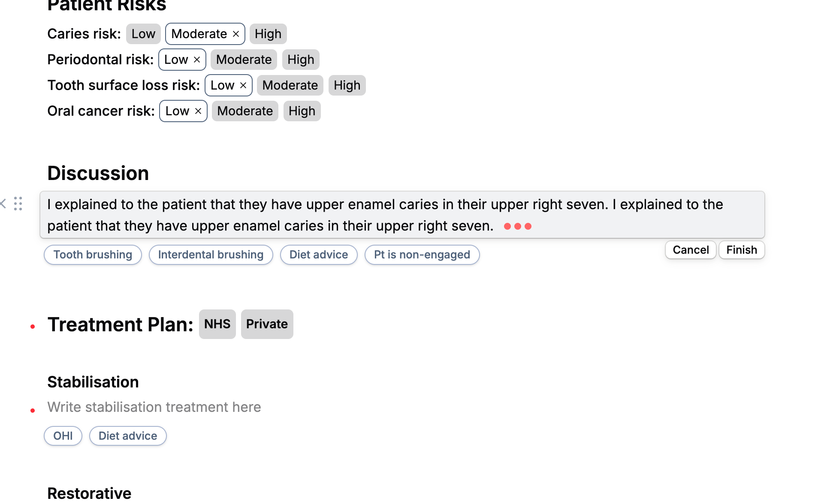The image size is (815, 504).
Task: Finish the discussion dictation
Action: [x=742, y=250]
